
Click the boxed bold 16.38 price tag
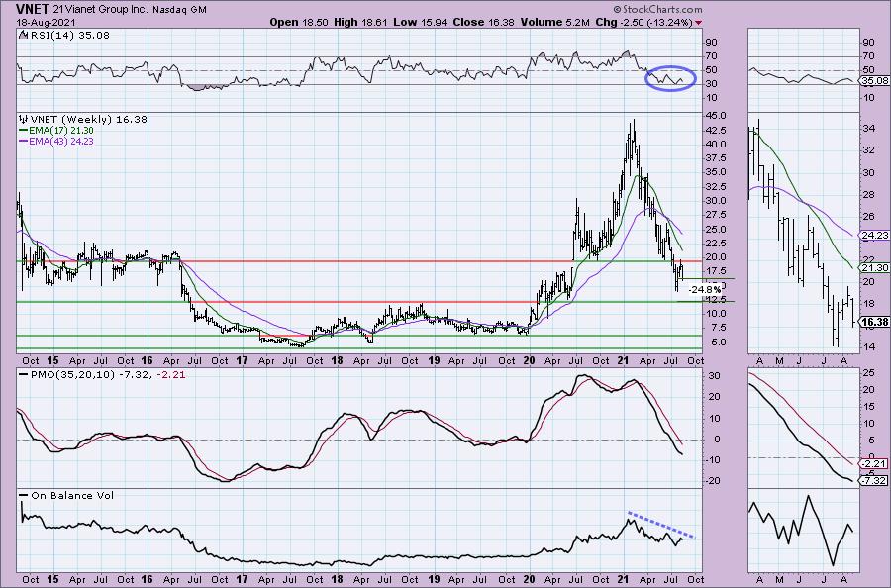point(874,322)
